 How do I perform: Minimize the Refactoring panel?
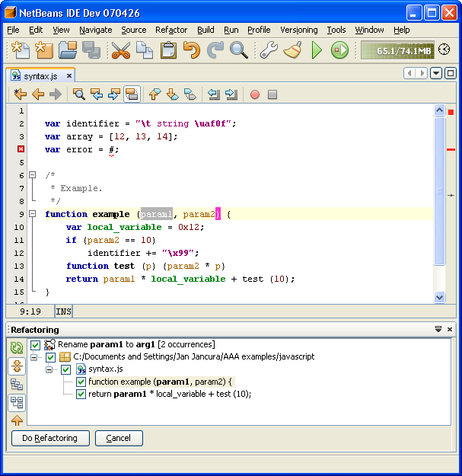pos(438,329)
